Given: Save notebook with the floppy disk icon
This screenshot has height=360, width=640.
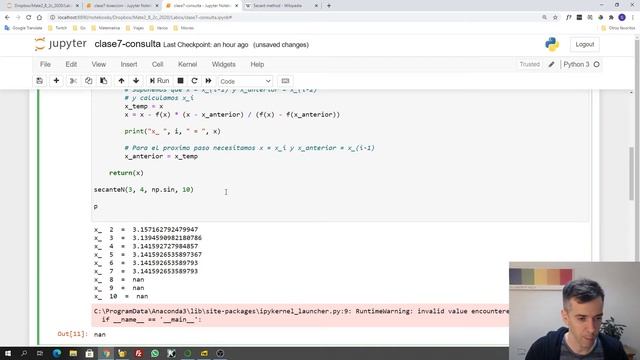Looking at the screenshot, I should tap(40, 81).
